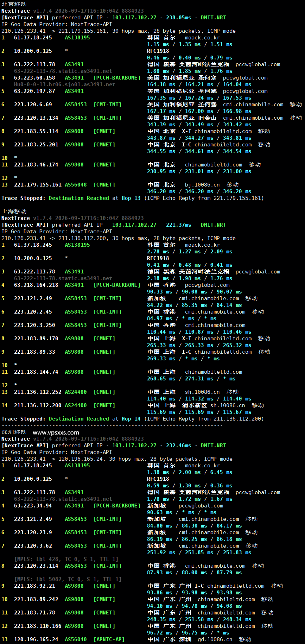The height and width of the screenshot is (644, 305).
Task: Click hop IP address 63.220.197.87
Action: point(34,91)
